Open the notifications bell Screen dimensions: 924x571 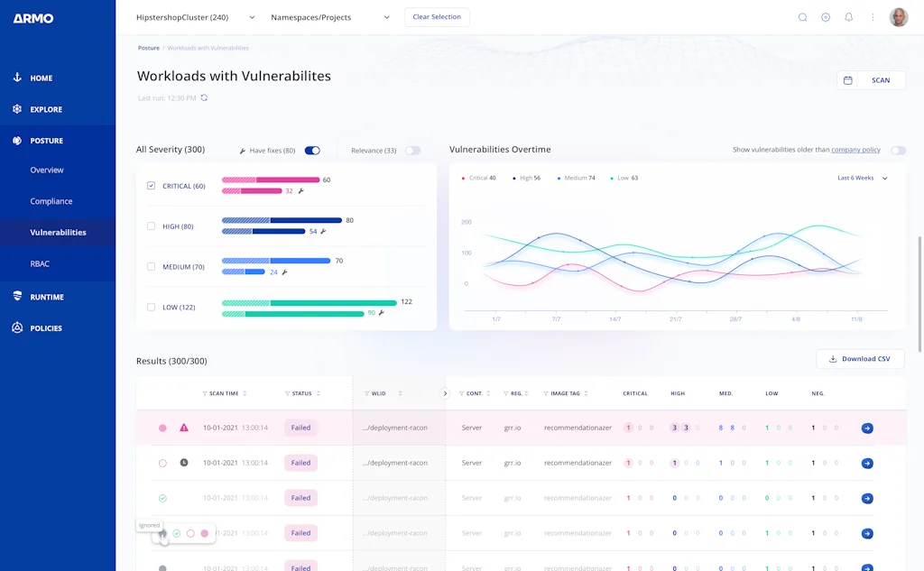coord(848,17)
